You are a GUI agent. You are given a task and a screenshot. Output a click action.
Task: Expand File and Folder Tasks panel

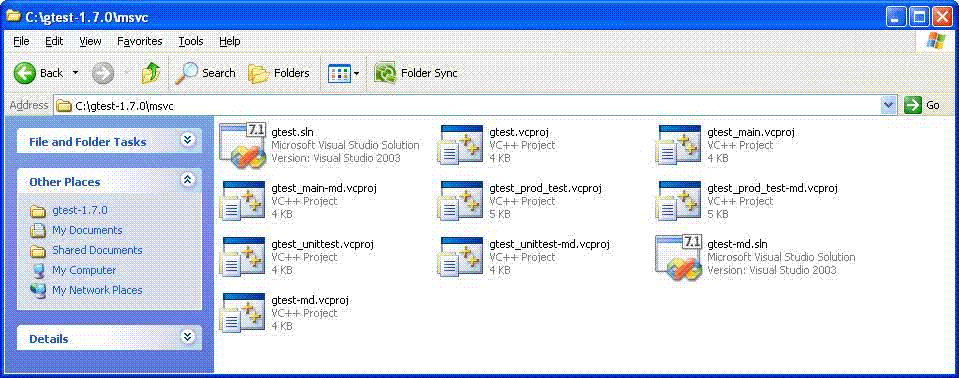tap(188, 141)
